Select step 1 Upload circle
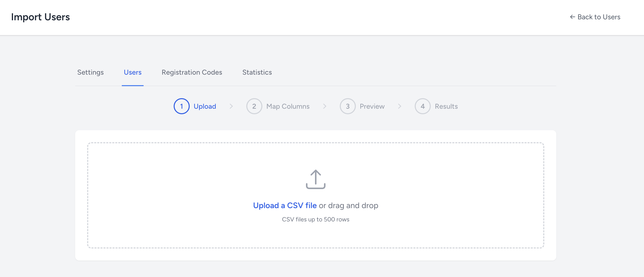 click(x=181, y=106)
